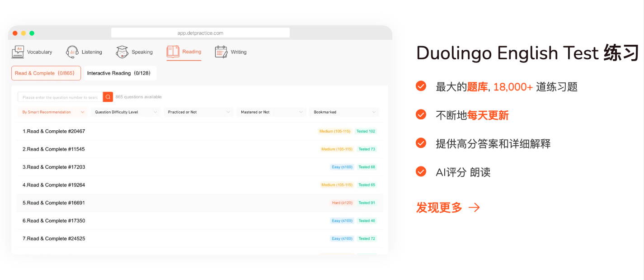Open the Writing calendar icon
The width and height of the screenshot is (644, 280).
pyautogui.click(x=221, y=52)
